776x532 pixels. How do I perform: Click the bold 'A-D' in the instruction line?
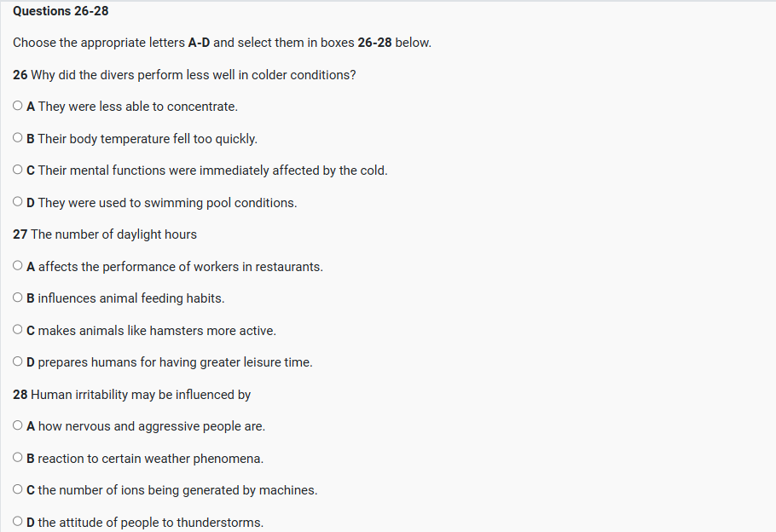coord(199,43)
